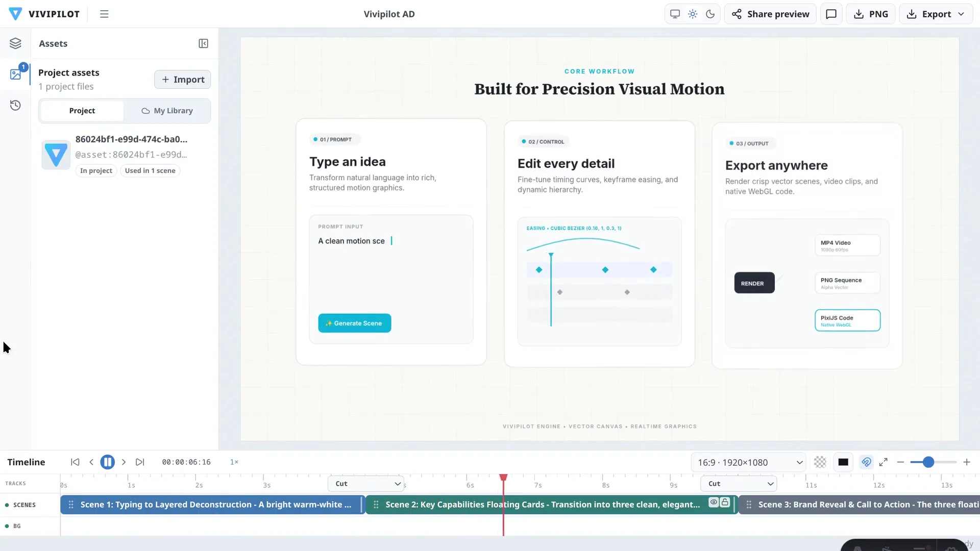Click the red playhead marker on the ruler

pos(503,478)
